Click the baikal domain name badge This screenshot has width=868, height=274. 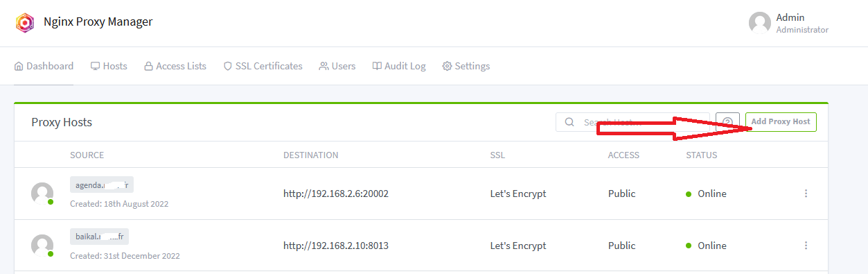click(99, 237)
